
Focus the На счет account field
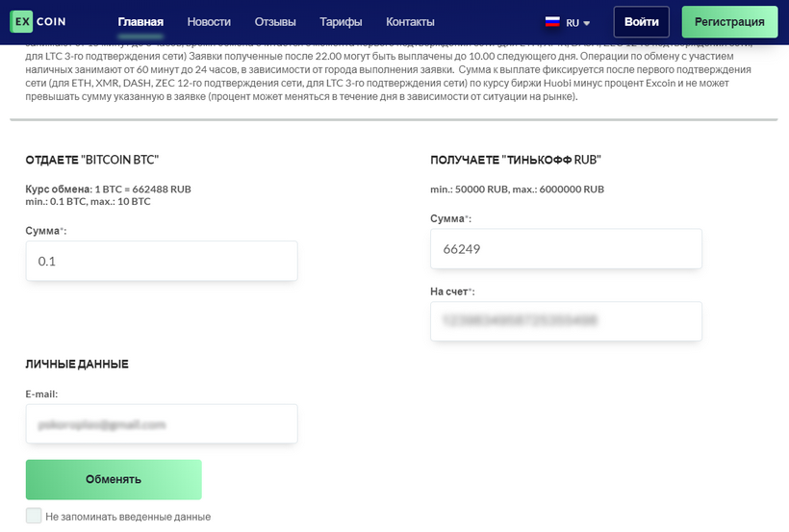click(566, 321)
